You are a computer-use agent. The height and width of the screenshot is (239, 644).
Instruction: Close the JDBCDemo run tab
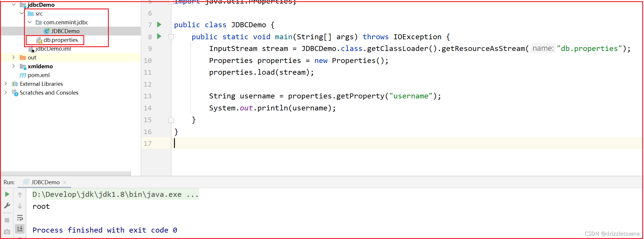65,182
